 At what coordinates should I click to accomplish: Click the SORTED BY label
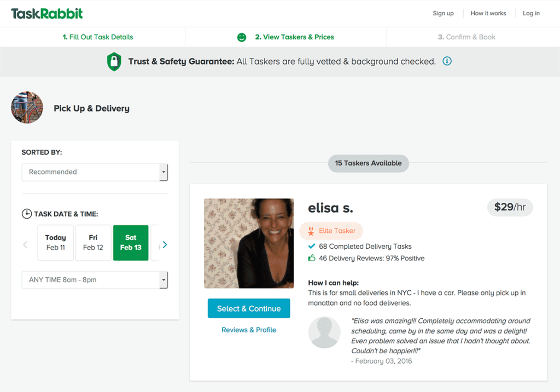point(42,153)
